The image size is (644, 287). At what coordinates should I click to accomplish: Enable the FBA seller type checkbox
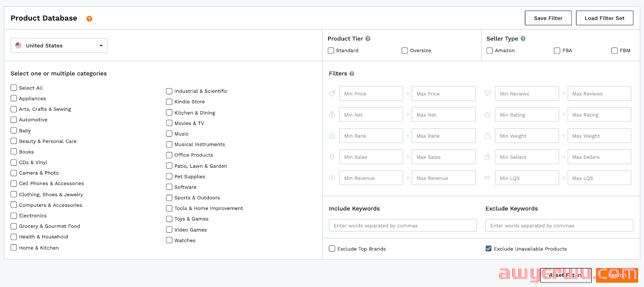tap(557, 50)
